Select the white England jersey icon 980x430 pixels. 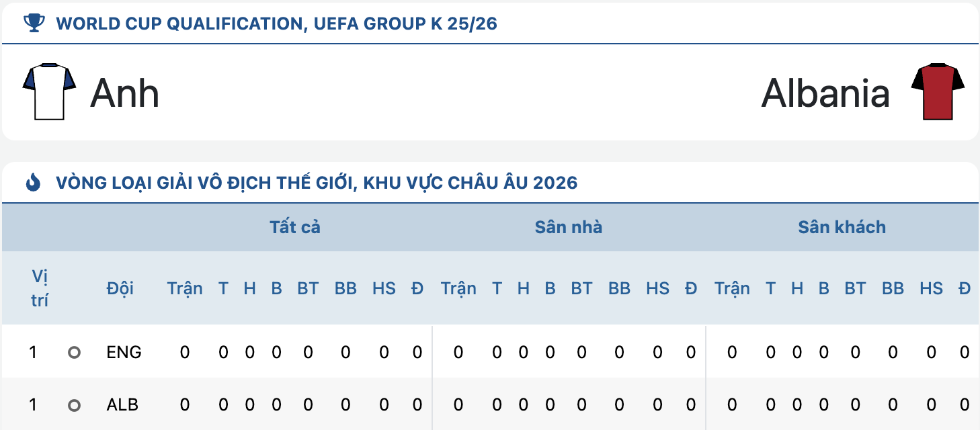(49, 92)
